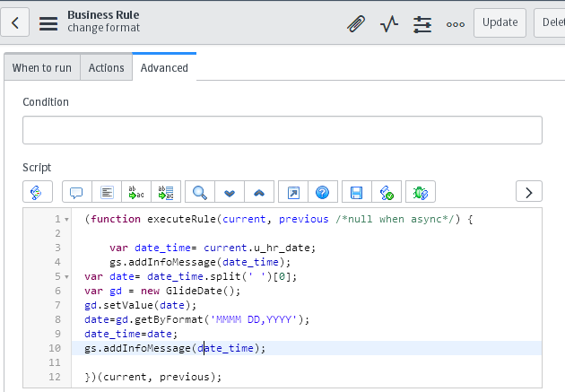Click 'executeRule' in line 1
Screen dimensions: 565x392
[181, 219]
